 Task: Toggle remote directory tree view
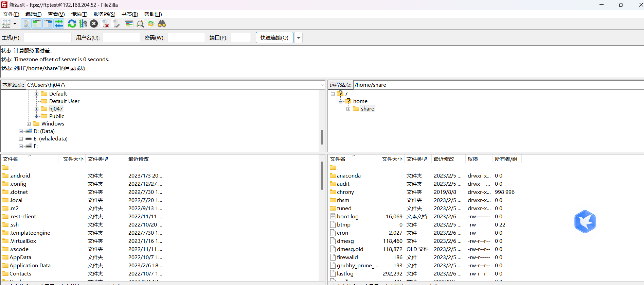click(48, 24)
